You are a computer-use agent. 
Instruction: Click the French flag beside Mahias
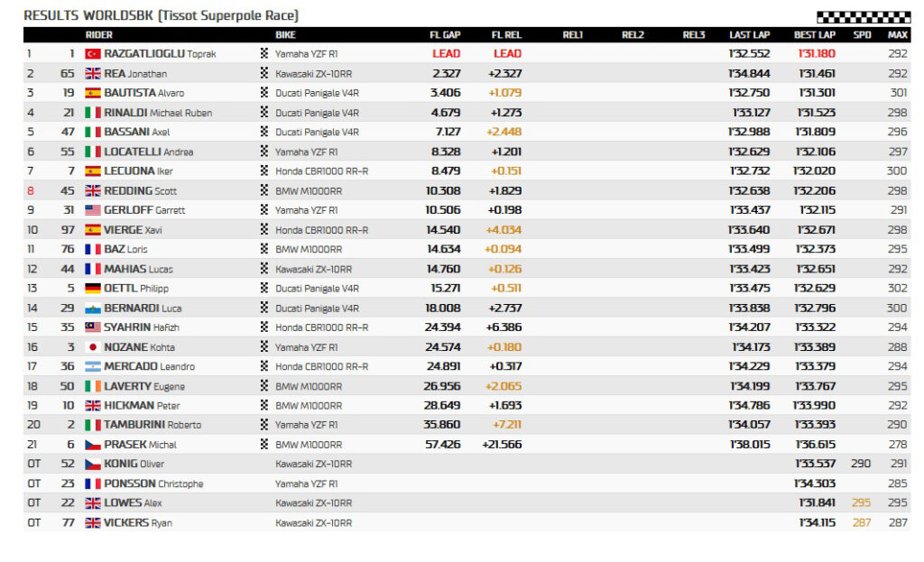93,269
